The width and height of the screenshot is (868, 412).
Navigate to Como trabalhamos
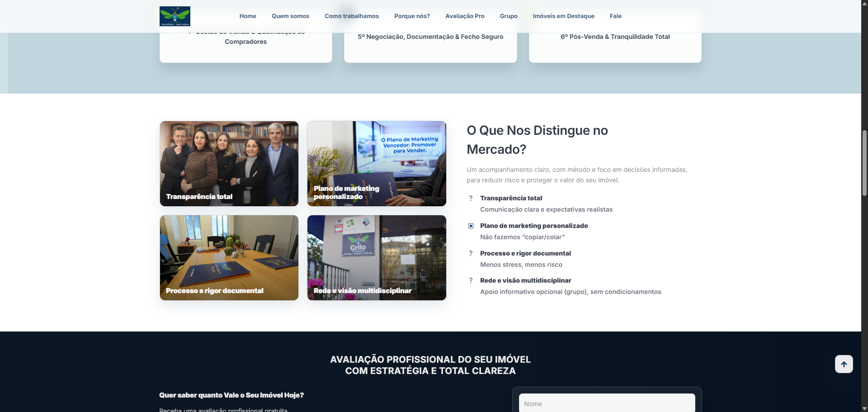pyautogui.click(x=352, y=16)
